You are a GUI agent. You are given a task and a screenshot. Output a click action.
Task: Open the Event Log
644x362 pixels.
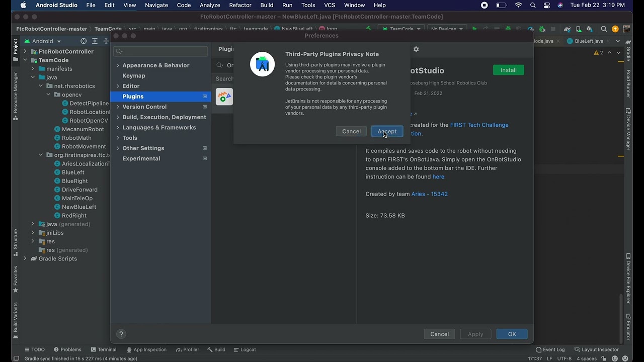click(550, 349)
